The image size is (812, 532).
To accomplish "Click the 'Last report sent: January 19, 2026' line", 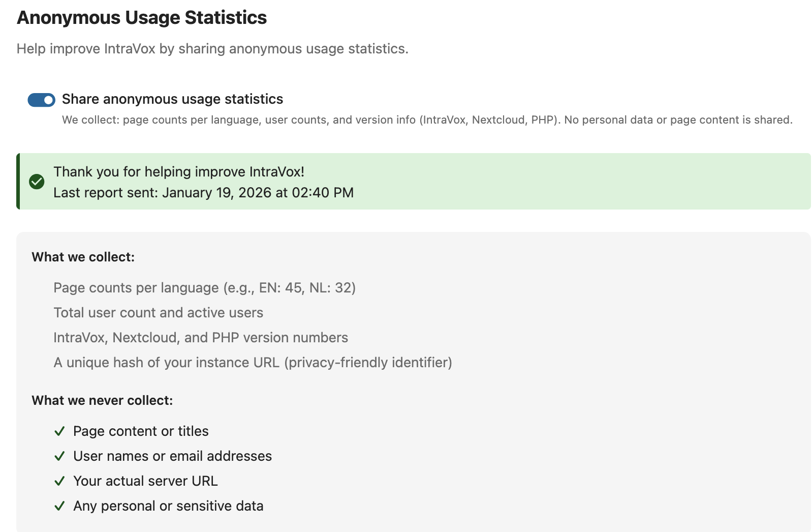I will (204, 193).
